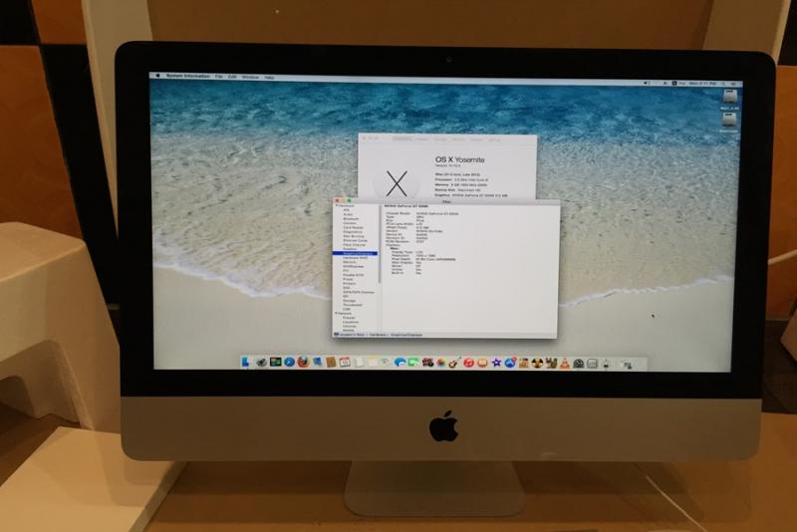Open Messages speech-bubble icon in Dock
The height and width of the screenshot is (532, 797).
[x=399, y=363]
